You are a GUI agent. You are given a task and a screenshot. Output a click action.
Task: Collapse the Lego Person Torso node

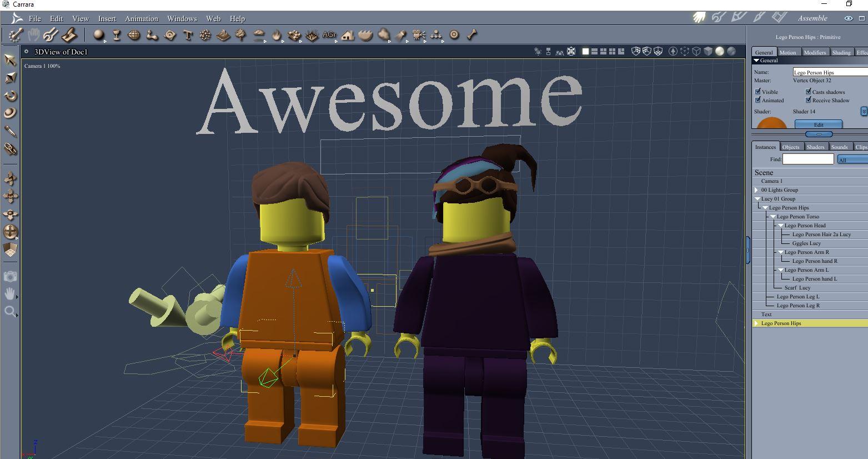773,216
